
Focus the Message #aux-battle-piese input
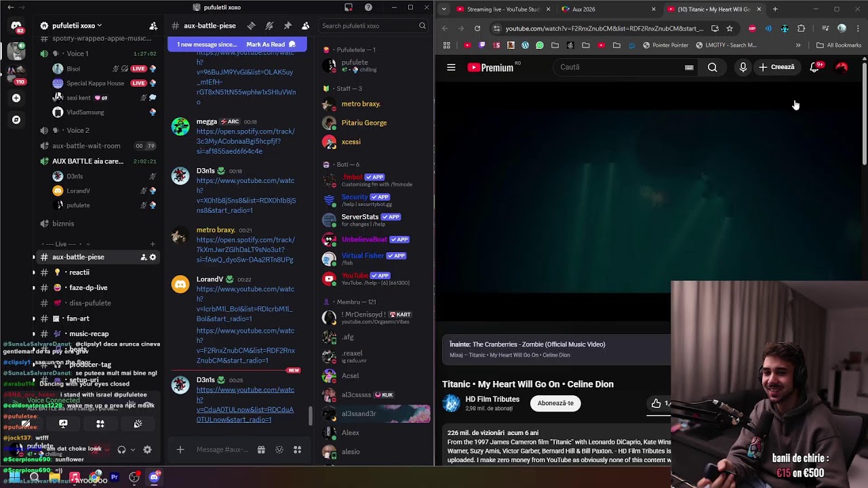pos(222,449)
